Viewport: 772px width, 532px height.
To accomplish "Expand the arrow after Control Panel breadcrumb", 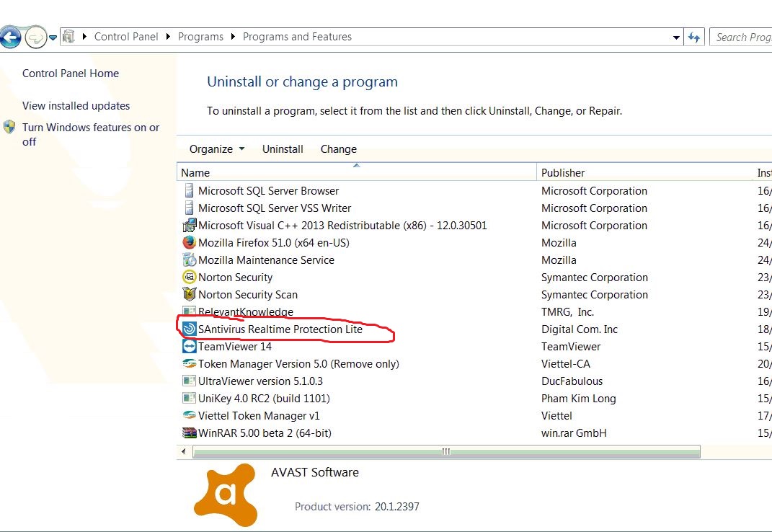I will click(x=168, y=37).
